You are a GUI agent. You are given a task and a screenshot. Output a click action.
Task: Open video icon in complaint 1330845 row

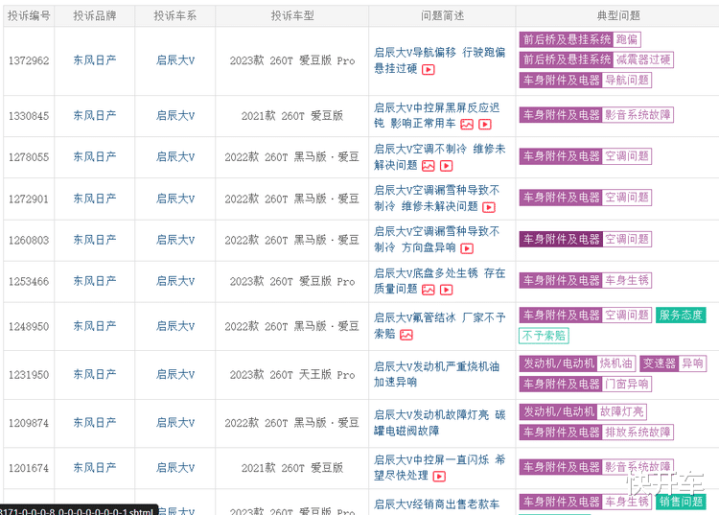tap(485, 124)
